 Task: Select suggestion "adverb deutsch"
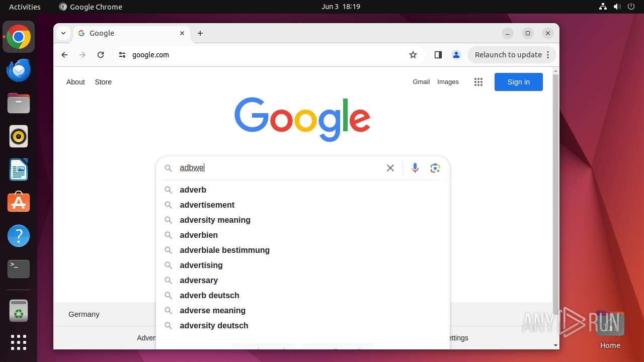(303, 295)
